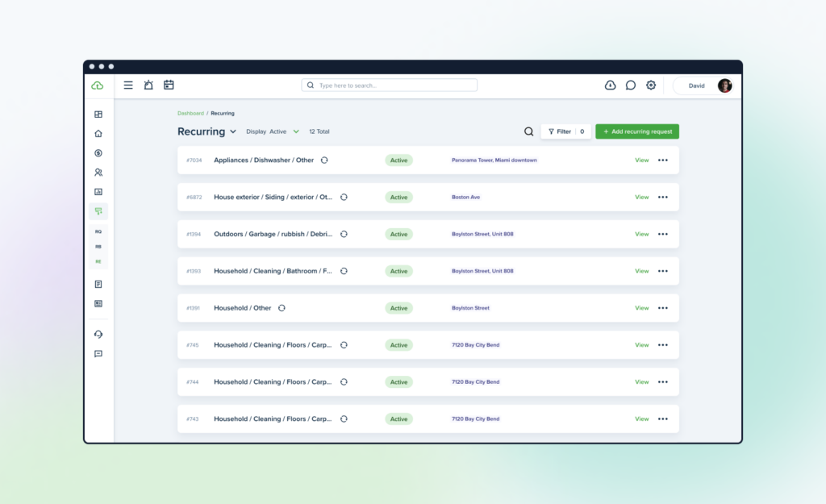Click the headset support icon in sidebar
Image resolution: width=826 pixels, height=504 pixels.
(98, 335)
